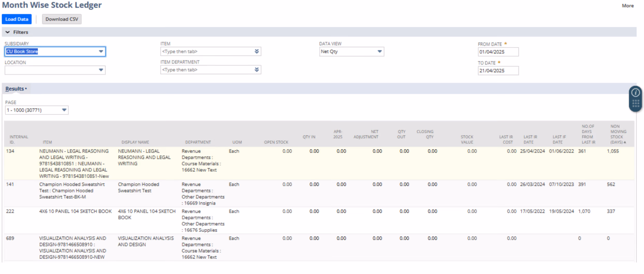Open the Item selection list arrows
This screenshot has width=644, height=274.
click(257, 52)
